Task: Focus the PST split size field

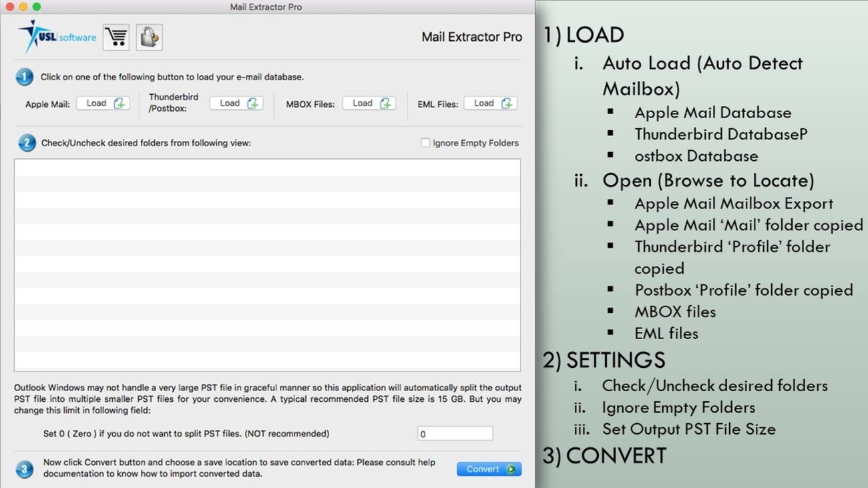Action: (455, 434)
